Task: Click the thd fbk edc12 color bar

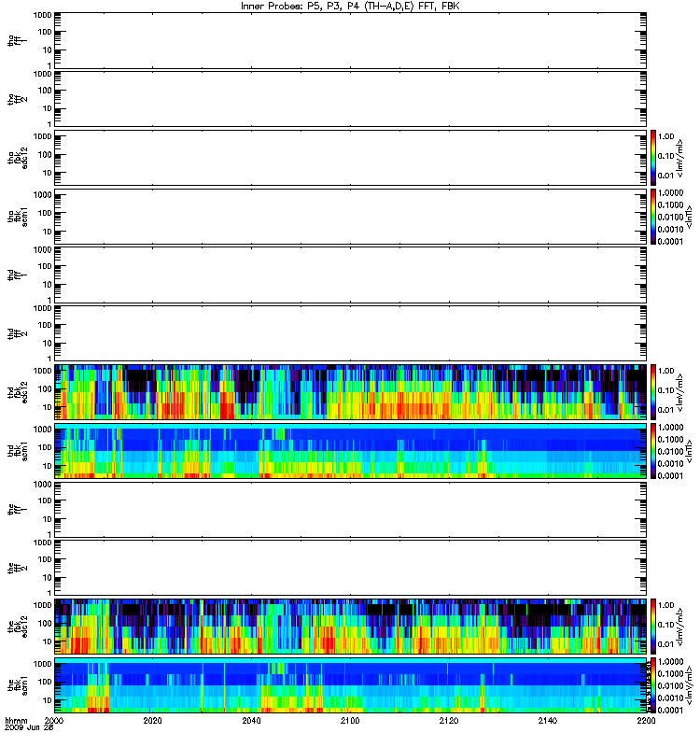Action: point(653,392)
